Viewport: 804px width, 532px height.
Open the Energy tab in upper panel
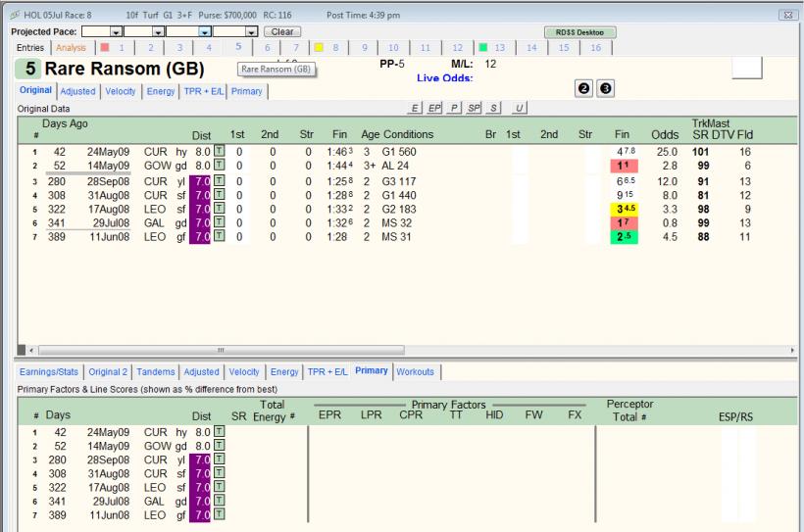[161, 91]
